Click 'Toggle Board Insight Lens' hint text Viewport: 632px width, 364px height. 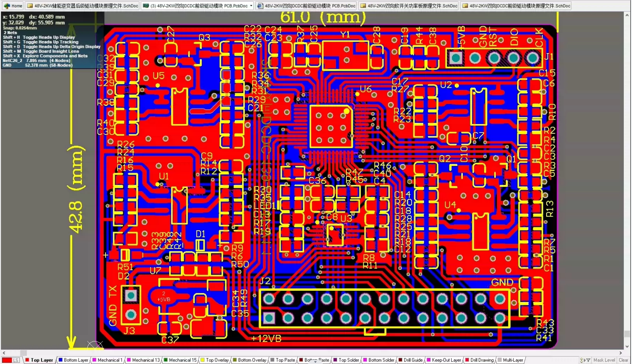tap(51, 51)
